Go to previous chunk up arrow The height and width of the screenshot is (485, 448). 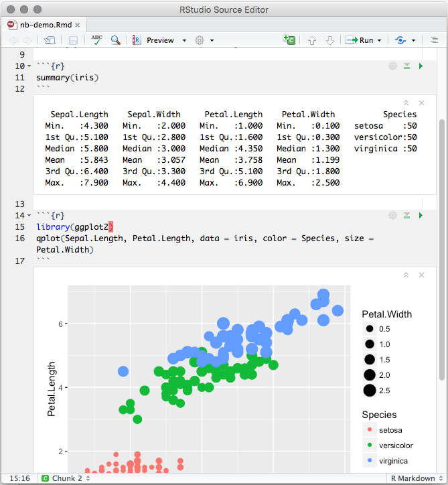(312, 40)
